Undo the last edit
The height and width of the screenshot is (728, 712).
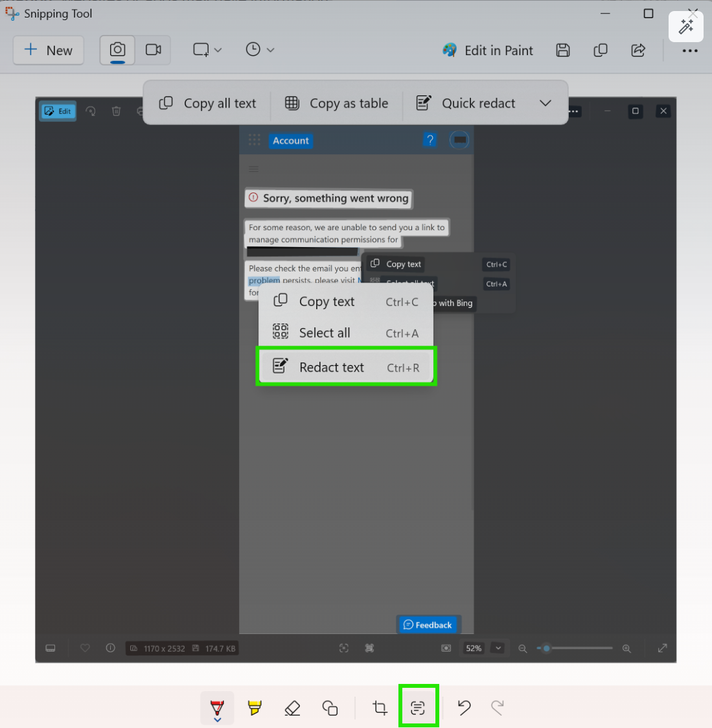click(x=464, y=707)
